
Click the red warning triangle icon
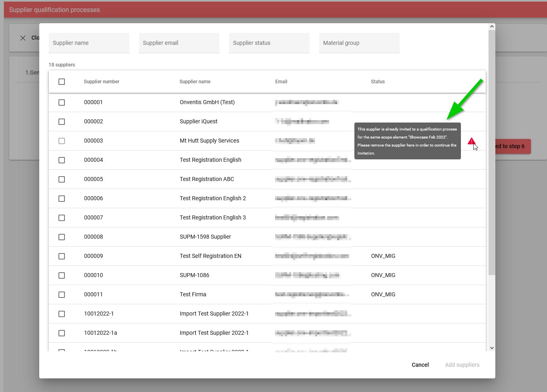tap(471, 141)
